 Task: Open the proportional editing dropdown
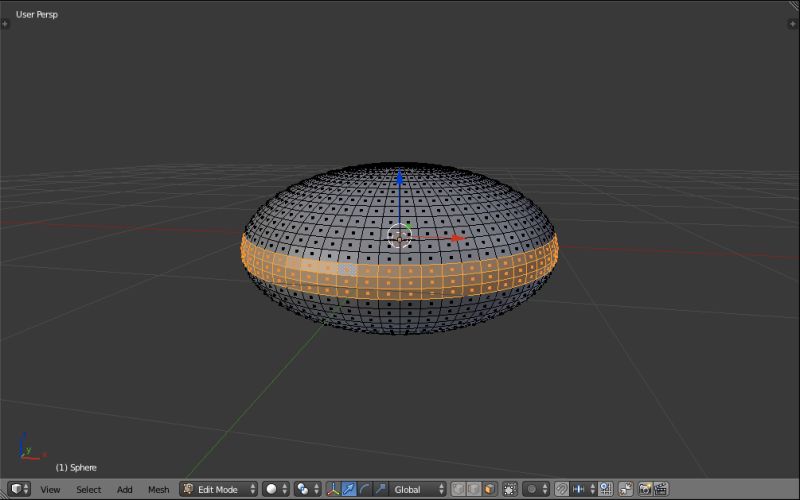(536, 489)
